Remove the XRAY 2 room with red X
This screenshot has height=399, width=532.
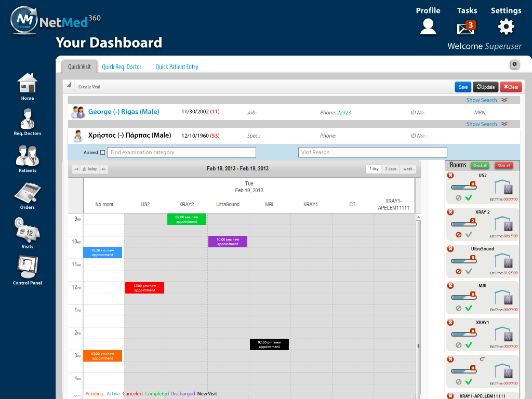coord(450,212)
